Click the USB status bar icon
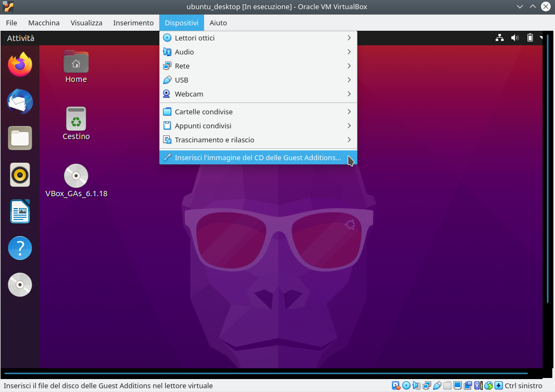555x392 pixels. [x=437, y=386]
